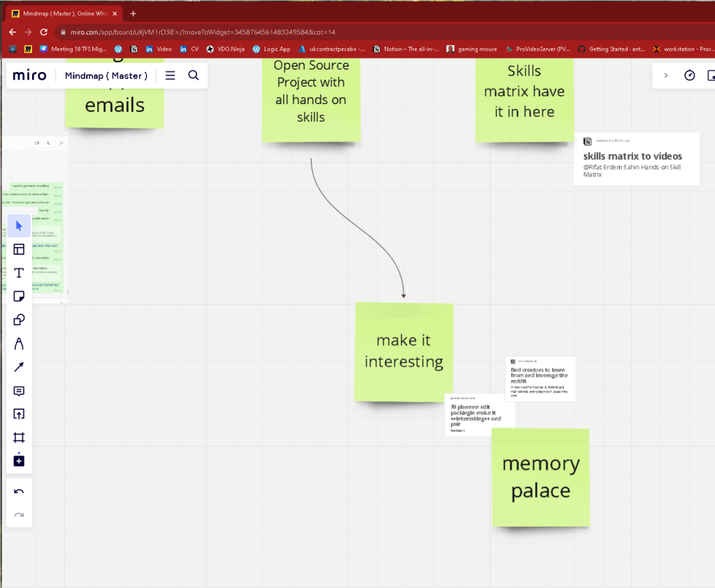Open more apps plus tool

point(19,461)
